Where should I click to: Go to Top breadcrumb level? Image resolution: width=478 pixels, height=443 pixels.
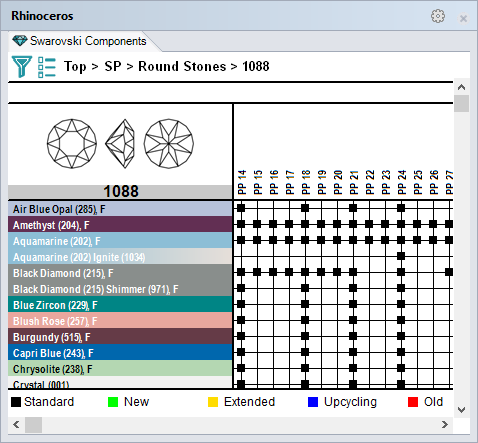pyautogui.click(x=75, y=66)
